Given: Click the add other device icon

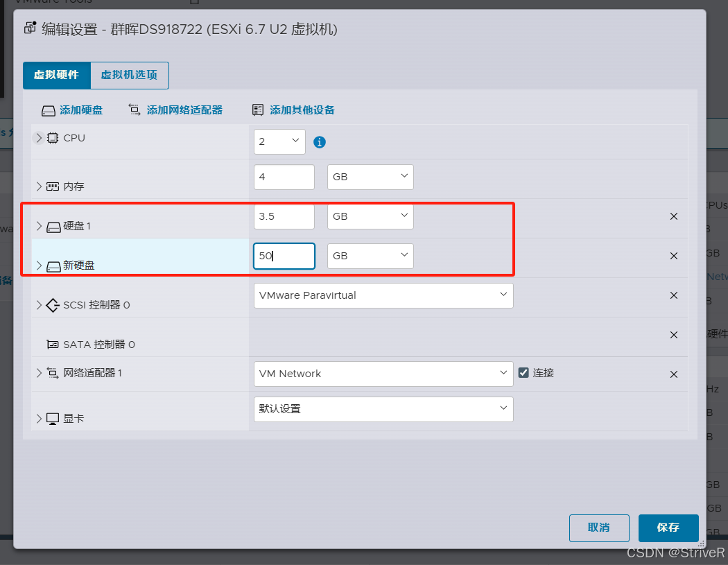Looking at the screenshot, I should [x=258, y=110].
